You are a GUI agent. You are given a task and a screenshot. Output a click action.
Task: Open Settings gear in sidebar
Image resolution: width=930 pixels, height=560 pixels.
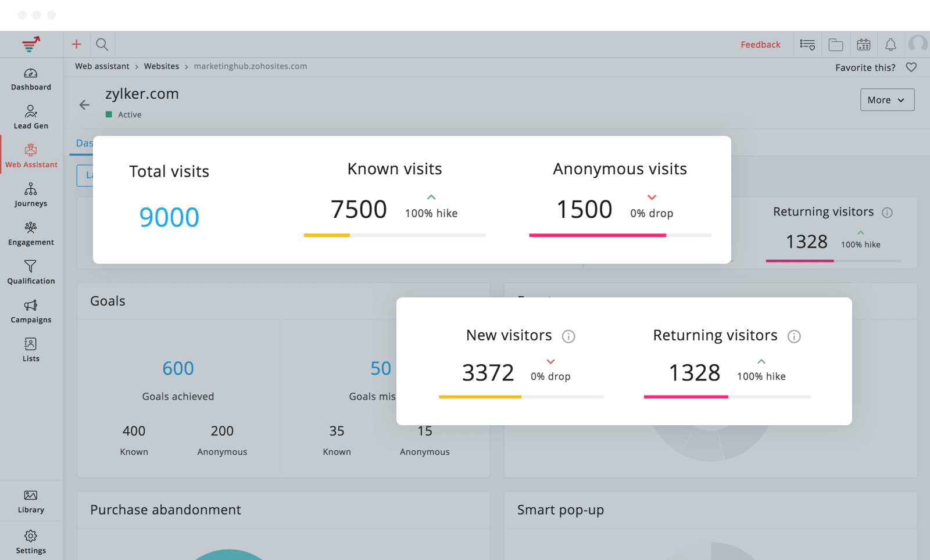click(31, 541)
